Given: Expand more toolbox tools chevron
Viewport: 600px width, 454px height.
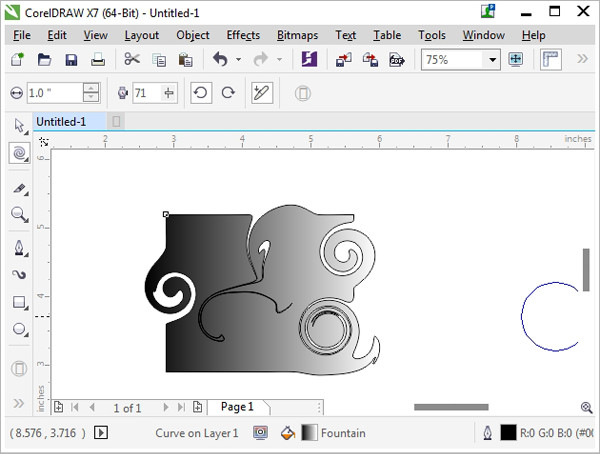Looking at the screenshot, I should (x=18, y=403).
